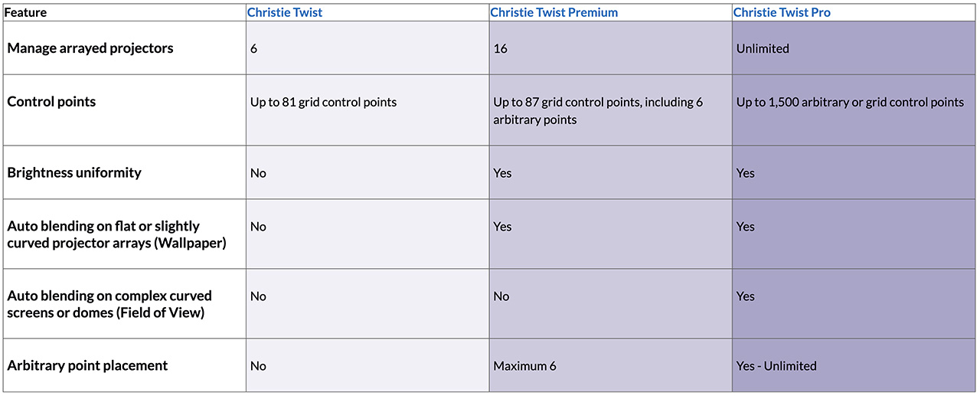The image size is (980, 396).
Task: Select the Unlimited cell for arrayed projectors
Action: (763, 48)
